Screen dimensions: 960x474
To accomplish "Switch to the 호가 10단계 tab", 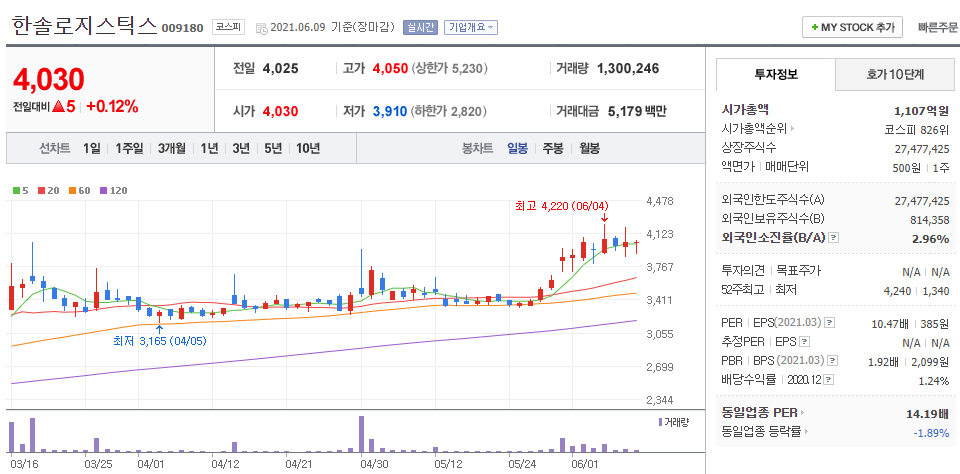I will pyautogui.click(x=894, y=75).
